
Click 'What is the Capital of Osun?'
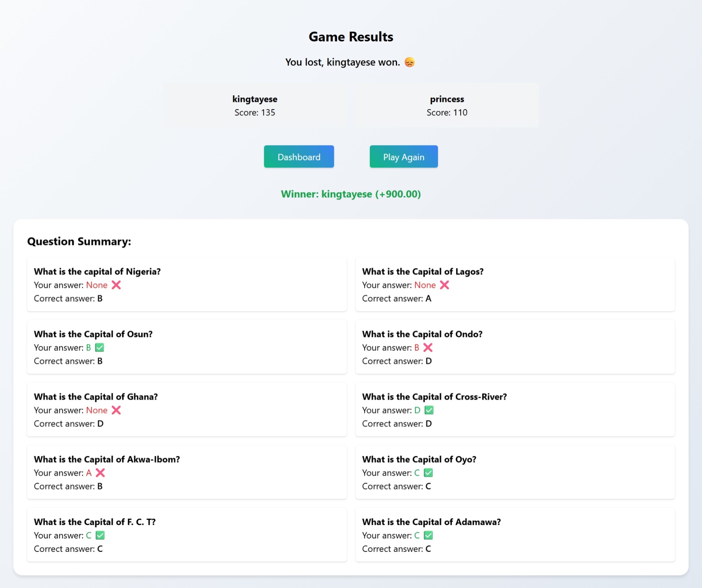click(x=93, y=334)
